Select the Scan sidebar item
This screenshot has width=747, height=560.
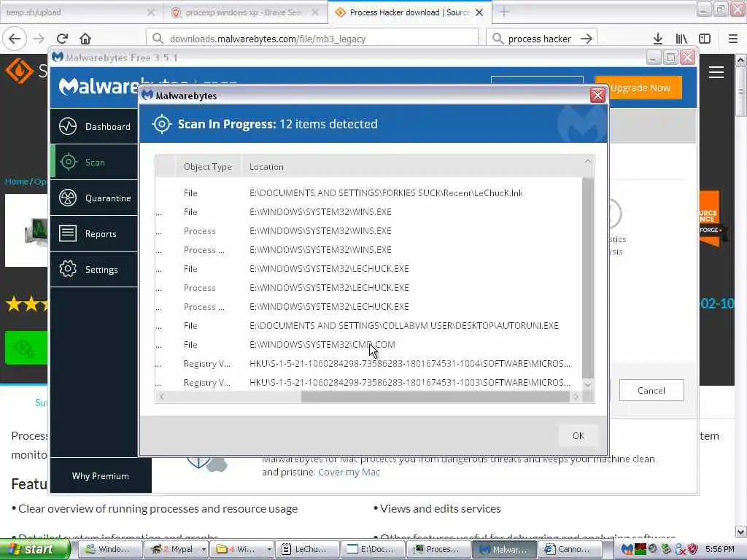pos(94,163)
